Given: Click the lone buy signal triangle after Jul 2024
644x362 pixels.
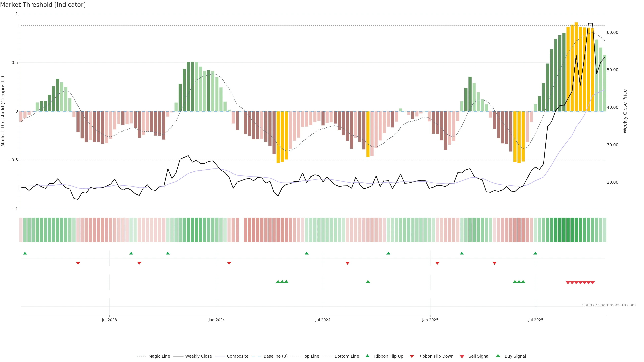Looking at the screenshot, I should pyautogui.click(x=368, y=282).
